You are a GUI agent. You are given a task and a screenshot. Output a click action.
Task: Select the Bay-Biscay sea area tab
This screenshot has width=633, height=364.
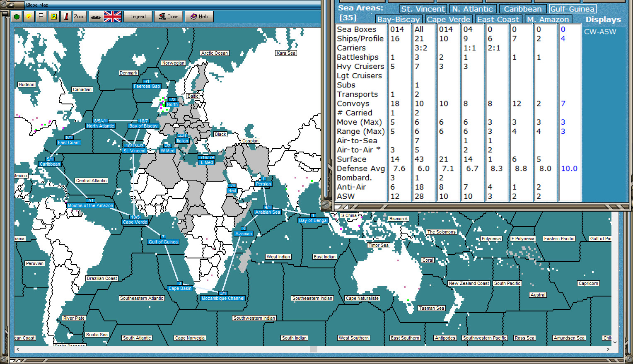(x=399, y=19)
